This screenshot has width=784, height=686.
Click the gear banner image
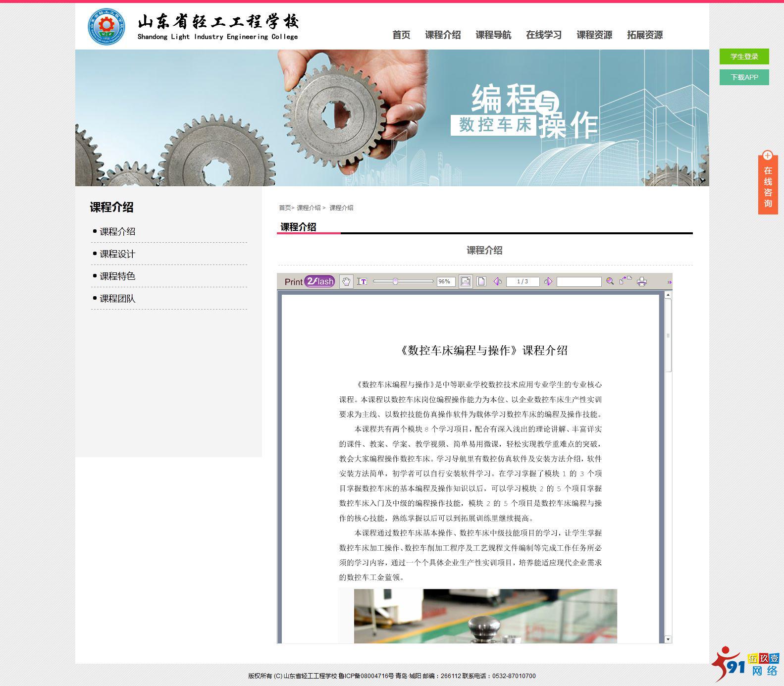coord(392,118)
